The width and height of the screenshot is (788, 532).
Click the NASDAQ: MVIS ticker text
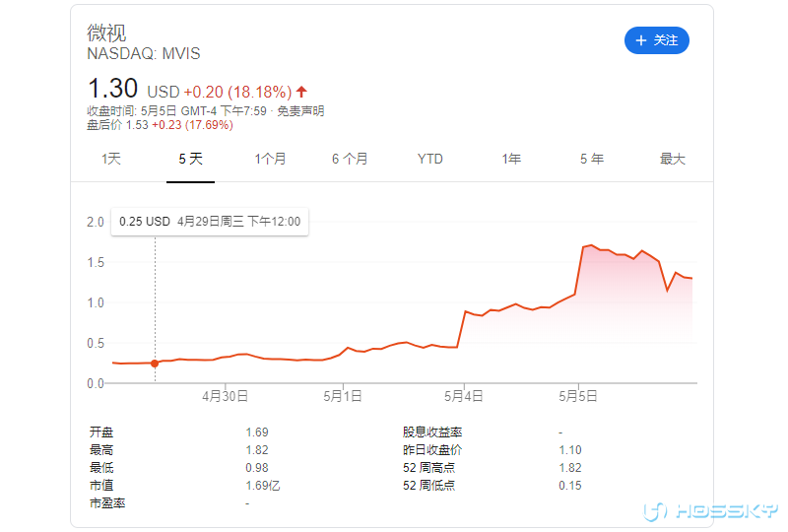click(144, 53)
